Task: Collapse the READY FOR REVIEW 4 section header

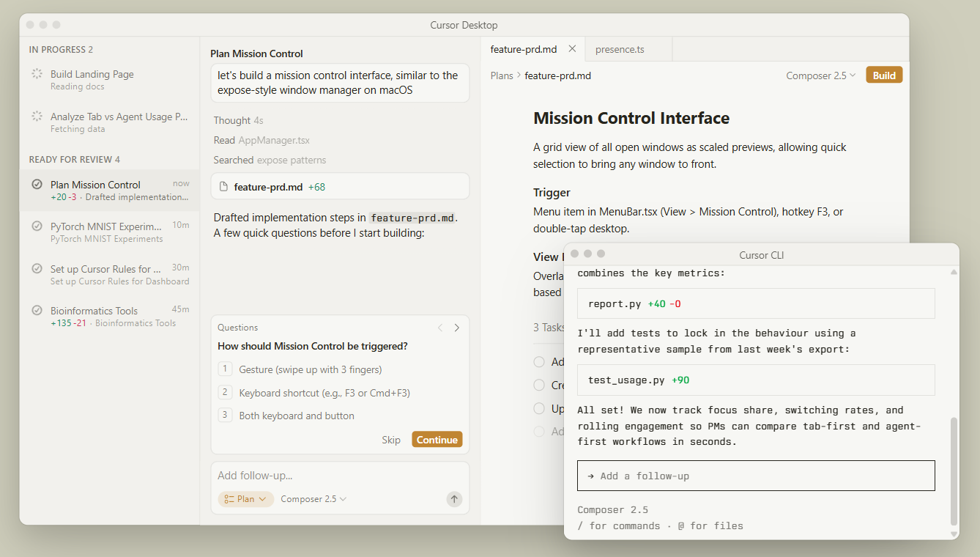Action: (74, 159)
